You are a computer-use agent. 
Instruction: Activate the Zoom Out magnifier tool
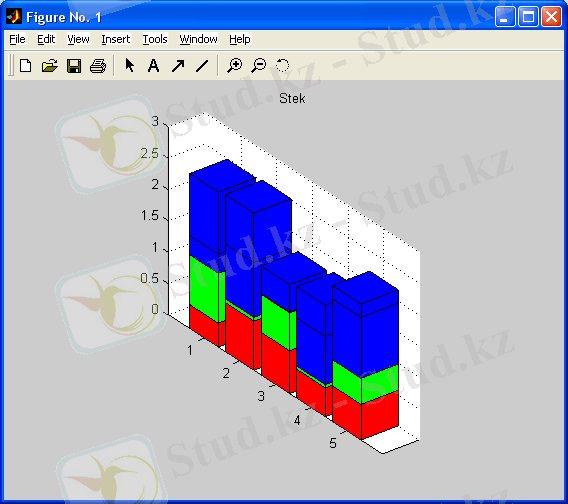(259, 66)
